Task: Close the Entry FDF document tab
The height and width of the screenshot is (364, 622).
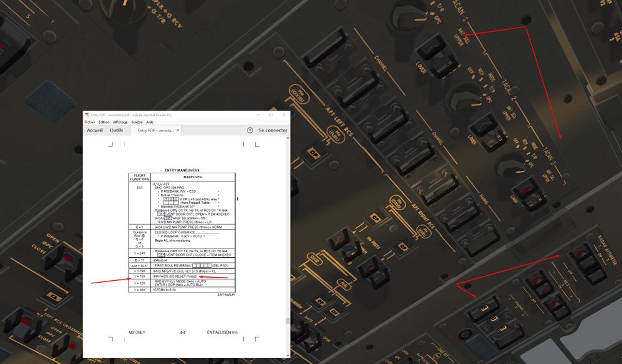Action: 178,130
